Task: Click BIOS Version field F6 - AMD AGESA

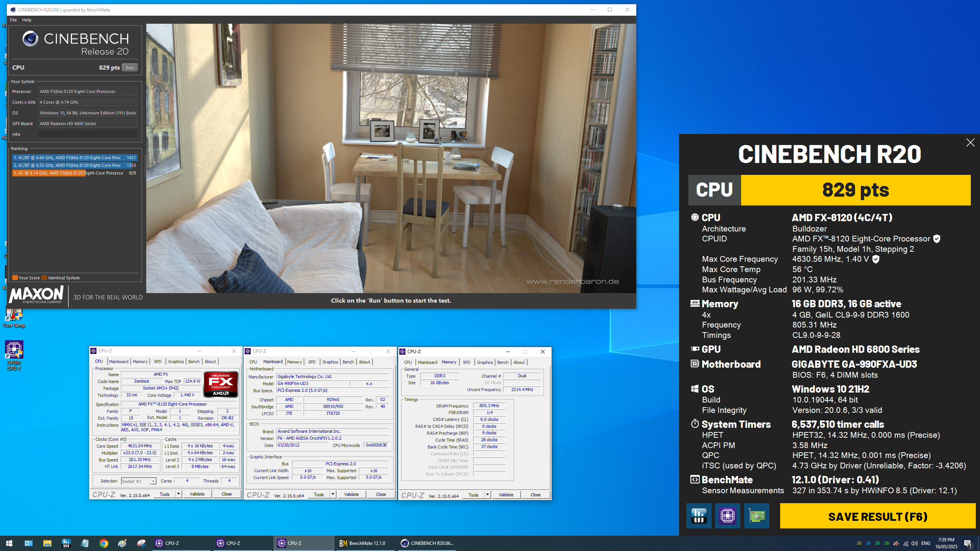Action: 333,438
